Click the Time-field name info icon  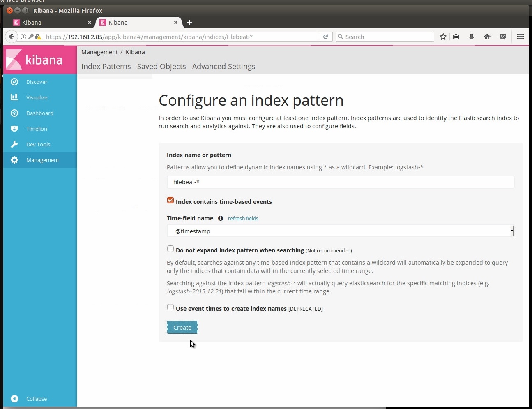coord(221,218)
